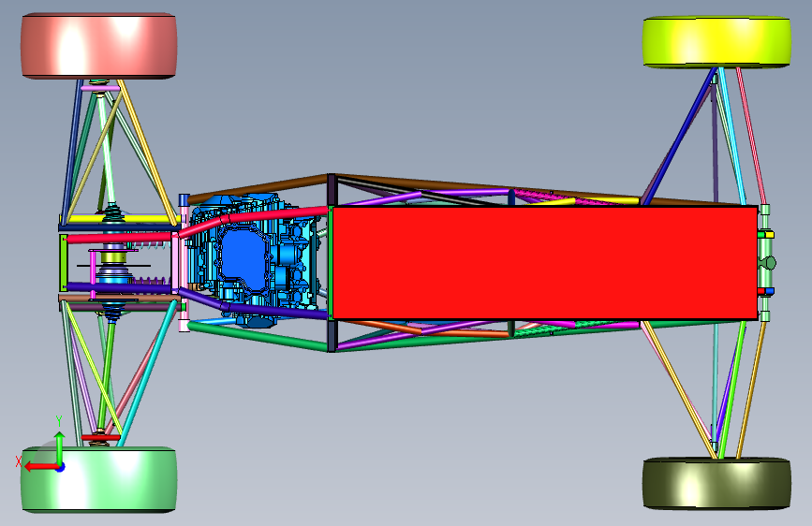Select the pink rear tire
Screen dimensions: 812x526
click(x=99, y=46)
